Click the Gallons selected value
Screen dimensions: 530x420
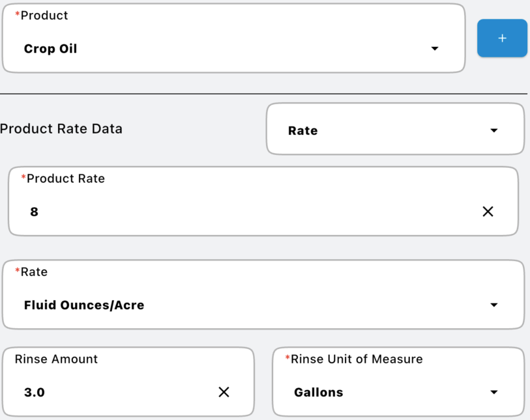pos(318,393)
